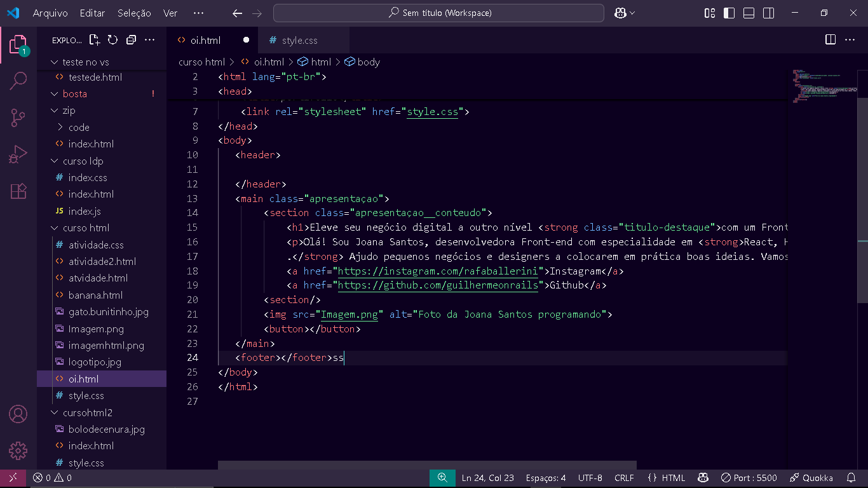
Task: Open index.js in curso ldp folder
Action: click(102, 211)
